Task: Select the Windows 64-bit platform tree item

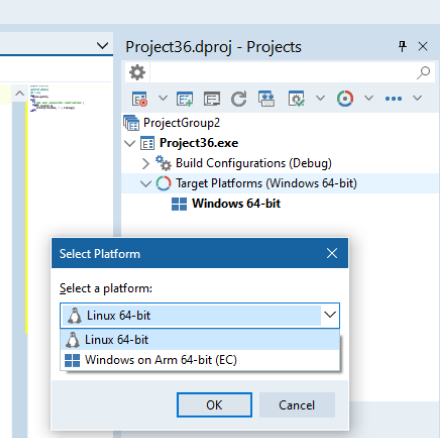Action: pos(236,204)
